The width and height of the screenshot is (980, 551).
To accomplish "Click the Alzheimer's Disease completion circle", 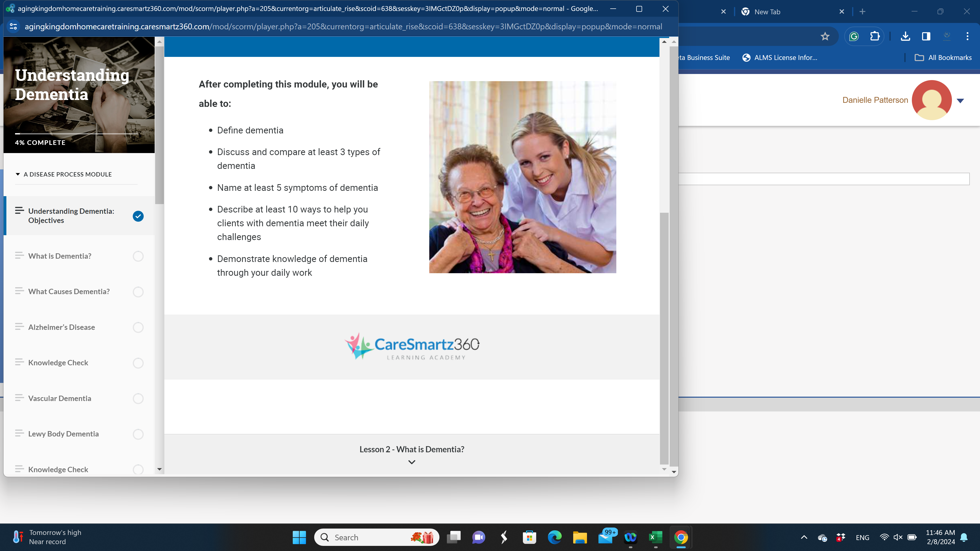I will 138,327.
